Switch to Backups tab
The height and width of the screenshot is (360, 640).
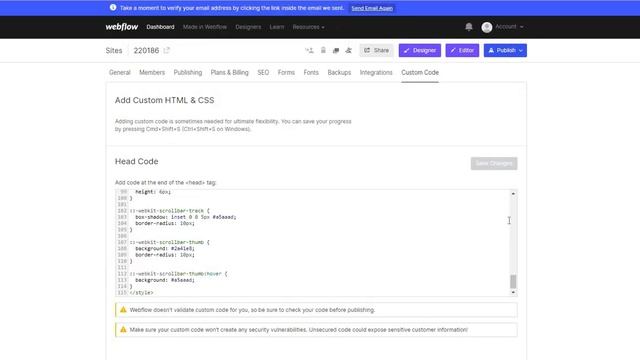pyautogui.click(x=339, y=72)
